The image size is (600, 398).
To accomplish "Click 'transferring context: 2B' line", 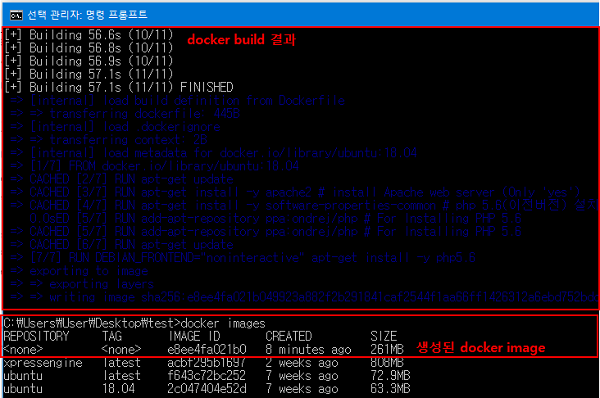I will click(x=109, y=140).
